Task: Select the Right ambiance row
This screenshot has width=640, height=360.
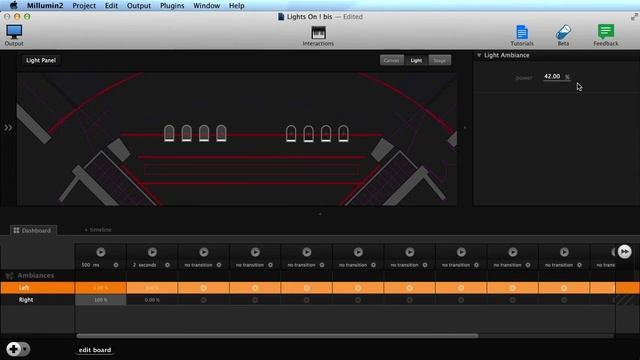Action: [x=38, y=300]
